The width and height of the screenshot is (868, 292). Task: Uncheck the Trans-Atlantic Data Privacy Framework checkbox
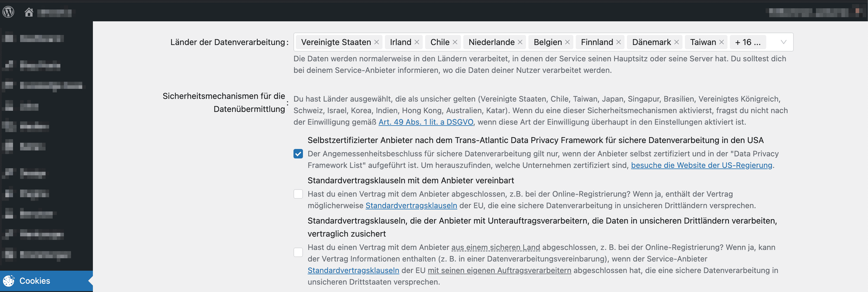pos(298,154)
